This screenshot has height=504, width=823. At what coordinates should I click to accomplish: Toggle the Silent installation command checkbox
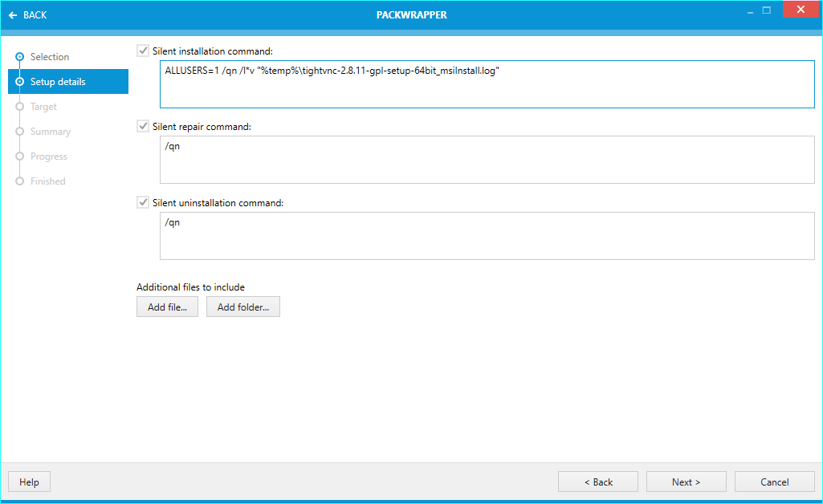tap(143, 51)
